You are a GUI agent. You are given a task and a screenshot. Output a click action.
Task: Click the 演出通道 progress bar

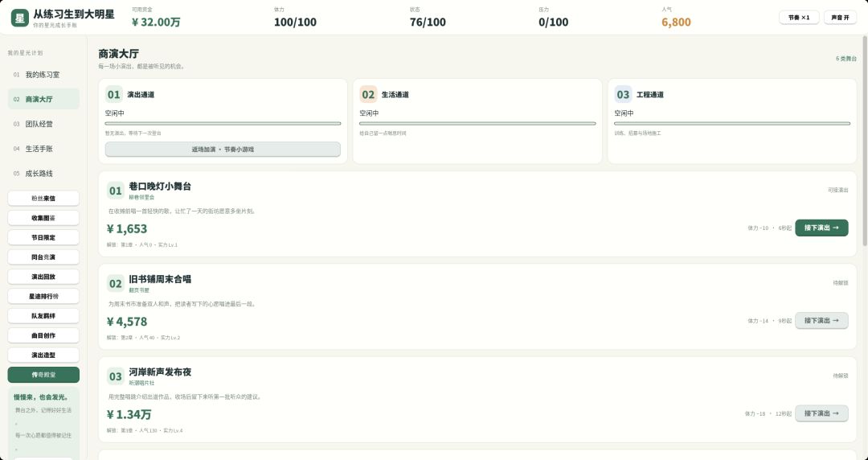coord(223,124)
